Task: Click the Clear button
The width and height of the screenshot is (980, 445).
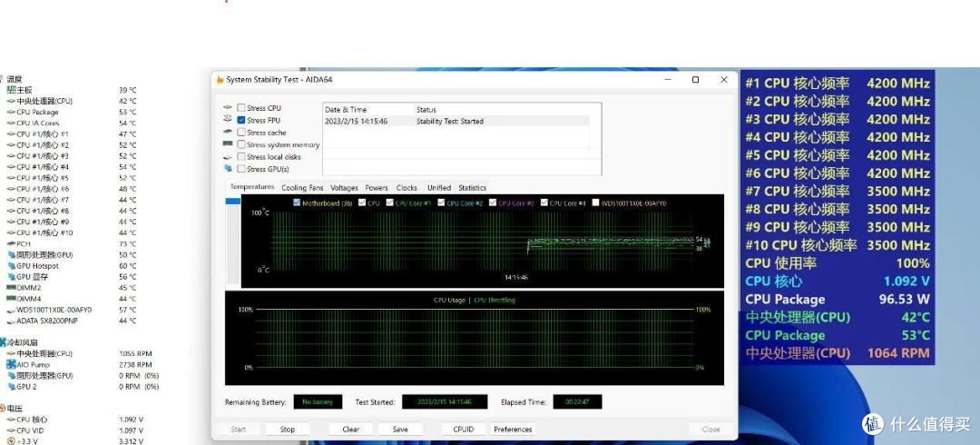Action: point(351,430)
